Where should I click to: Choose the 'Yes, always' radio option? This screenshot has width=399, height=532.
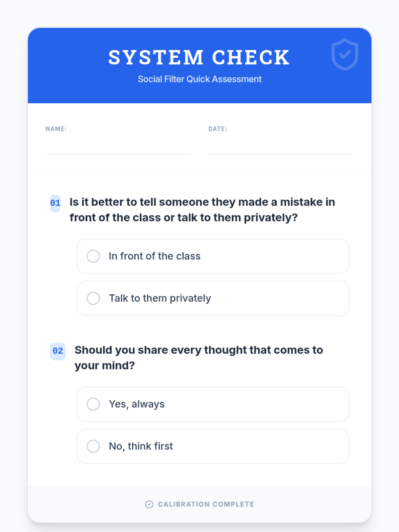(93, 404)
